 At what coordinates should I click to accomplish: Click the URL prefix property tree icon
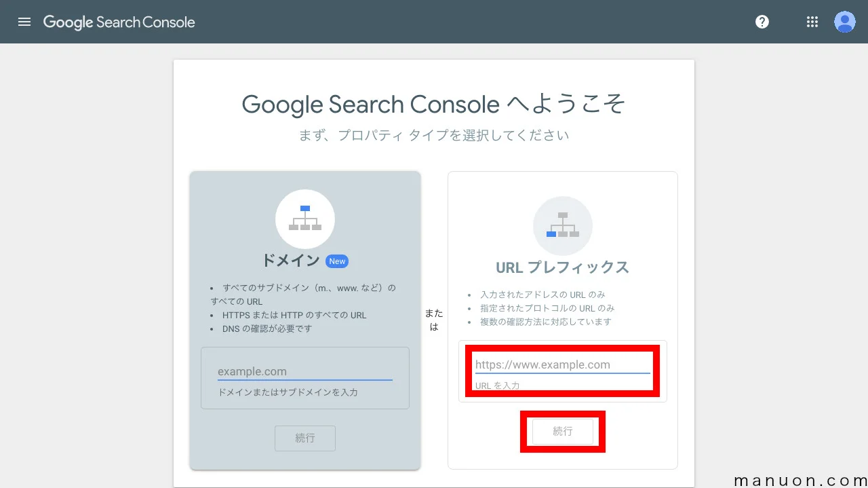[x=562, y=225]
